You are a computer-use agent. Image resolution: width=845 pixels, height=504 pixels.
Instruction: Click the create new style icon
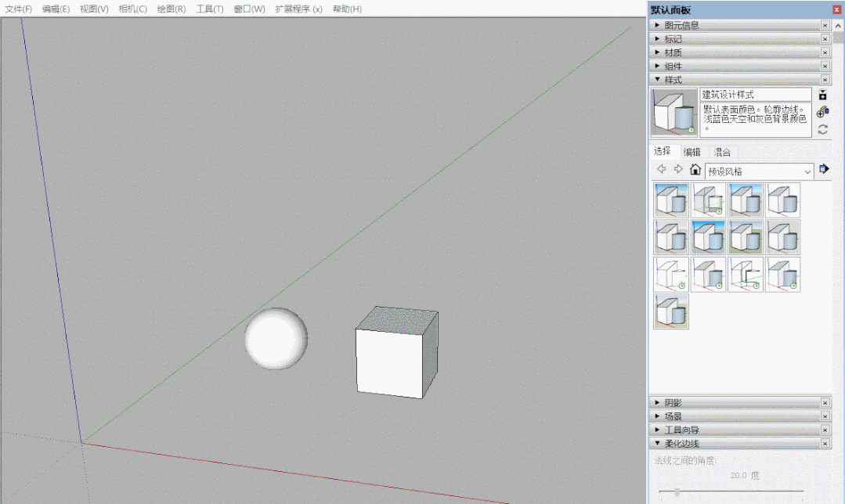pos(822,112)
